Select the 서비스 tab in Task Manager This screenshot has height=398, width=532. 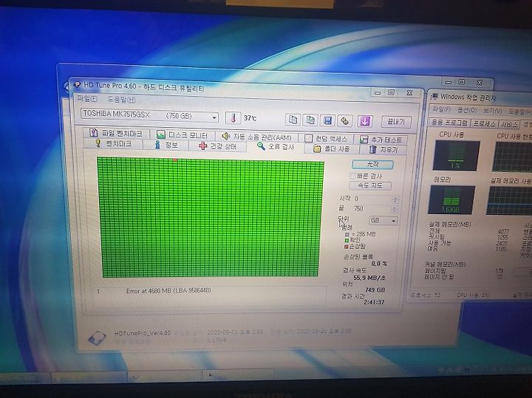pos(509,125)
